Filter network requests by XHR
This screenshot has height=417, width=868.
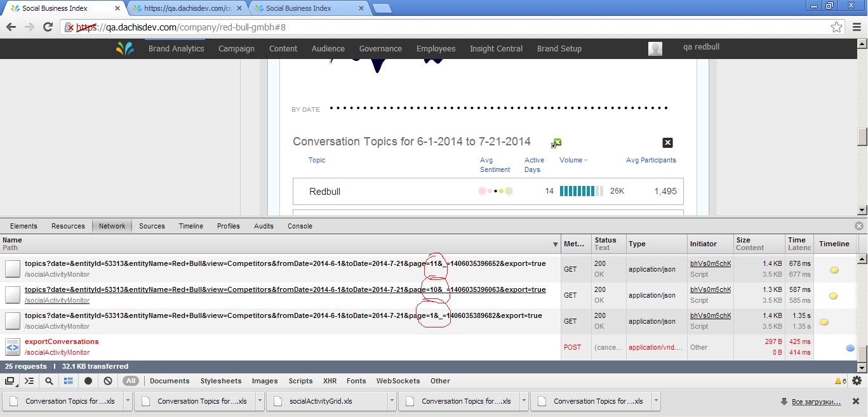330,381
